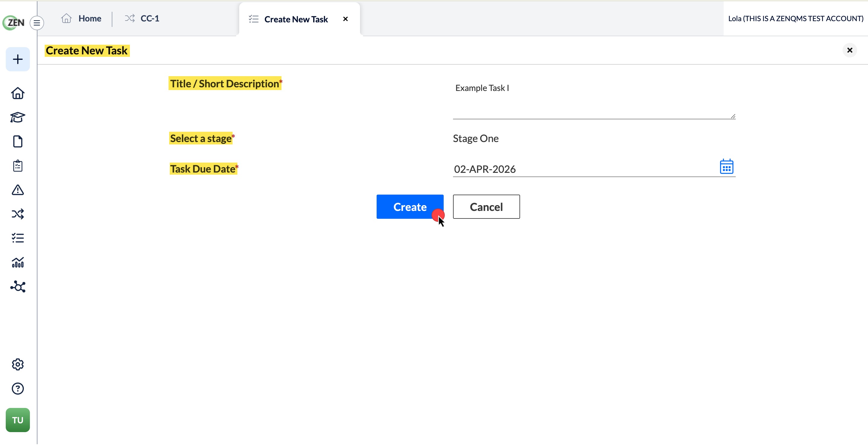Click the account name Lola text
Screen dimensions: 868x446
click(x=796, y=18)
